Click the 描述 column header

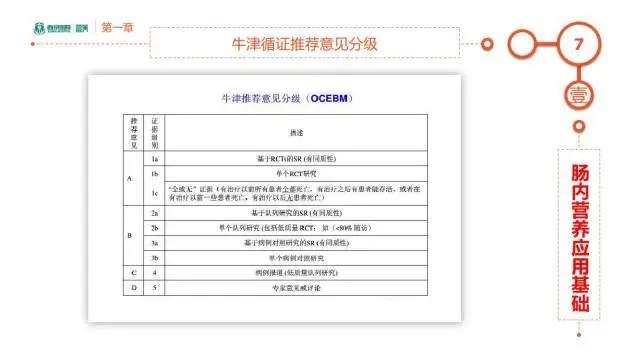[x=296, y=133]
